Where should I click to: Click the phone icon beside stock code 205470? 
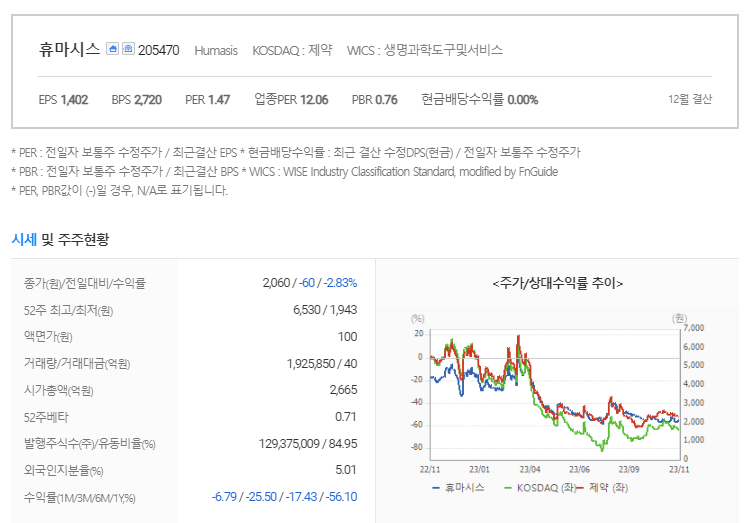pos(128,49)
